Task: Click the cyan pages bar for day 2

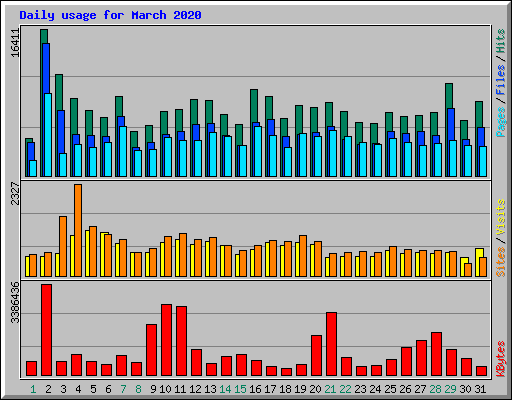Action: pyautogui.click(x=48, y=135)
